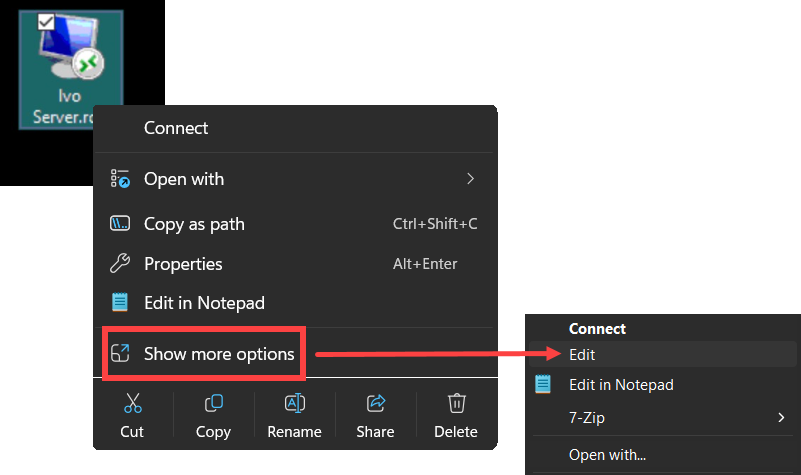801x475 pixels.
Task: Choose the Properties menu entry
Action: 183,264
